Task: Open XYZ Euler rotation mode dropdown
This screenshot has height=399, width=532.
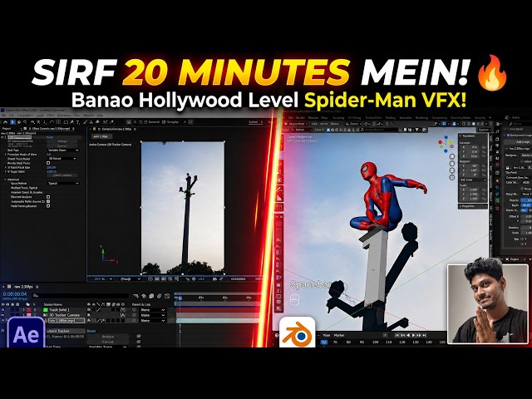Action: point(473,180)
